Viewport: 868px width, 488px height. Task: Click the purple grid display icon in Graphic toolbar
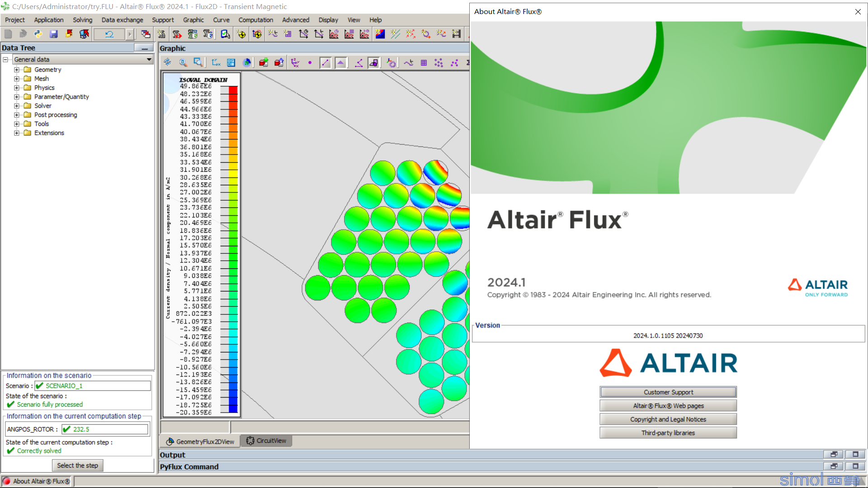tap(424, 63)
